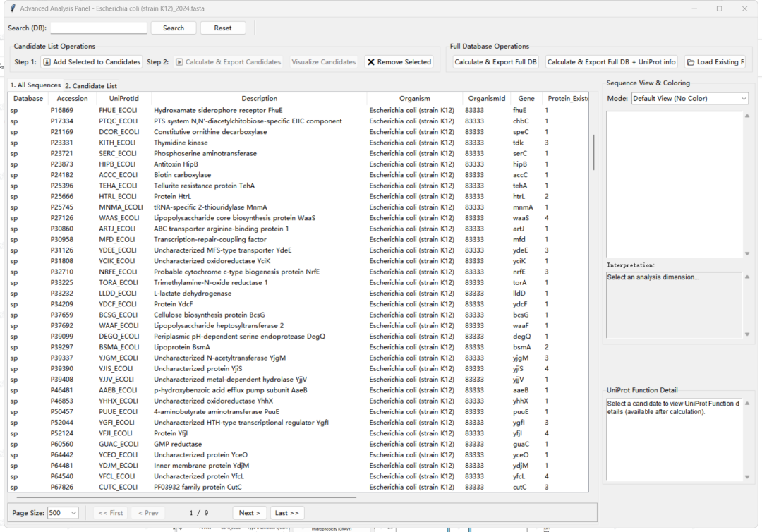Click table's vertical scrollbar thumb
Image resolution: width=762 pixels, height=532 pixels.
[593, 152]
